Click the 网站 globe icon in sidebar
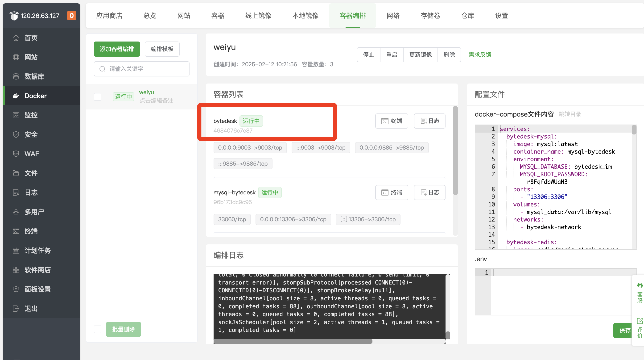Screen dimensions: 644x360 pyautogui.click(x=16, y=57)
